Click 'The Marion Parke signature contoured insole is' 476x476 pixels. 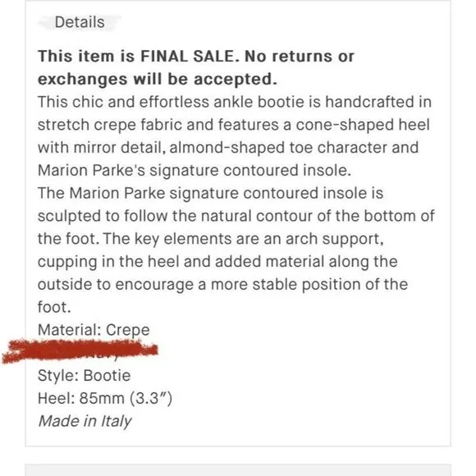[210, 193]
